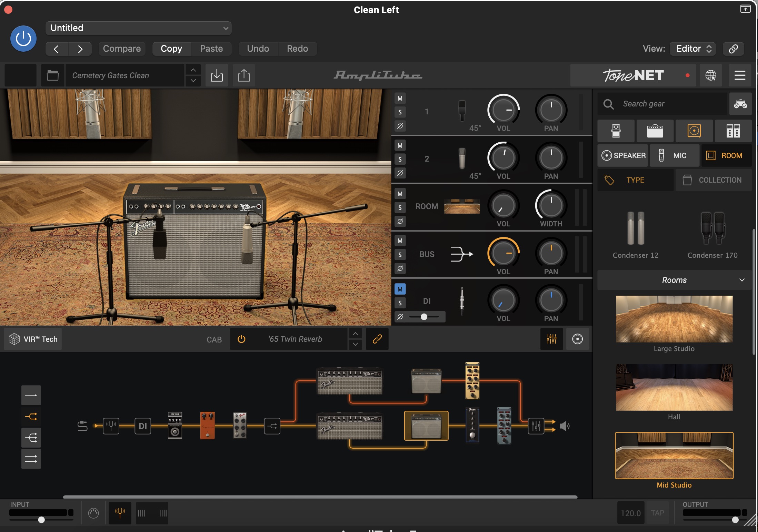Click the Search gear field
The image size is (758, 532).
[662, 104]
